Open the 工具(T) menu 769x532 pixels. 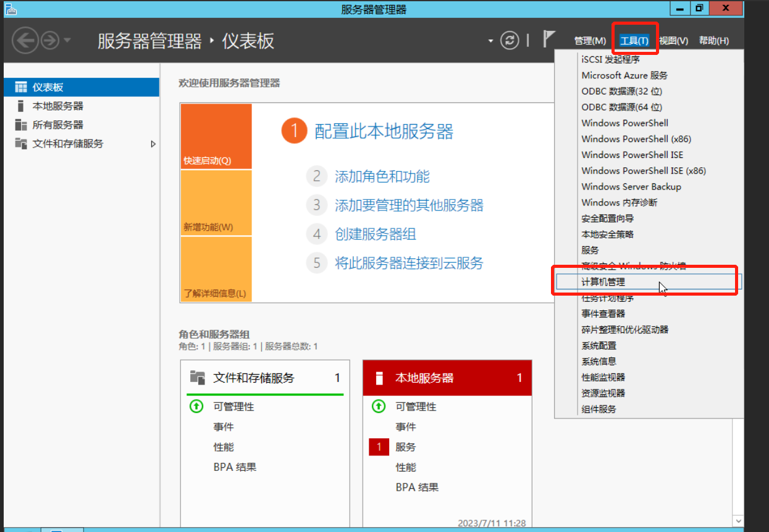coord(634,41)
